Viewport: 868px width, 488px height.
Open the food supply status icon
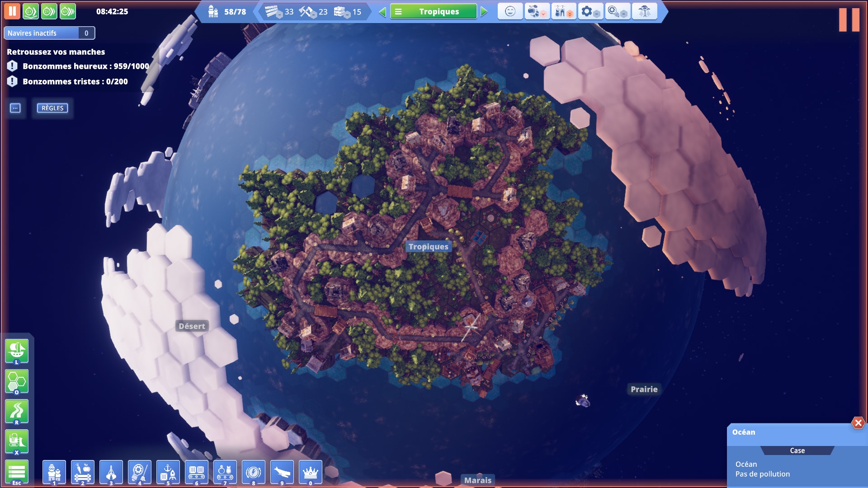pos(537,11)
